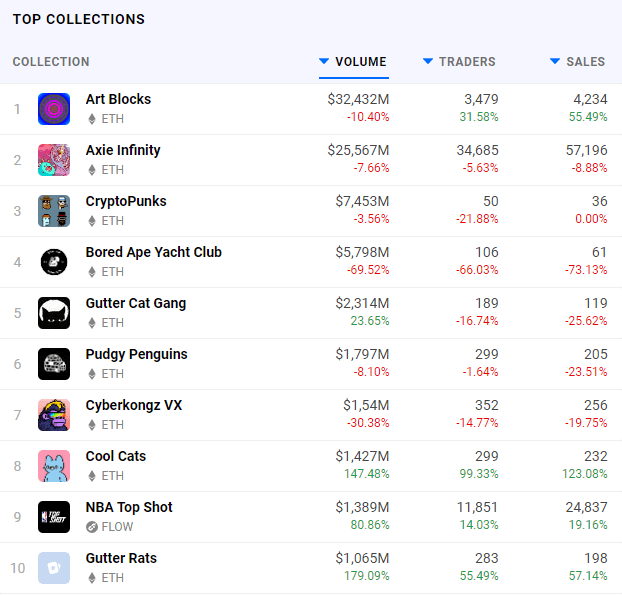
Task: Select the Cyberkongz VX ape icon
Action: tap(54, 415)
